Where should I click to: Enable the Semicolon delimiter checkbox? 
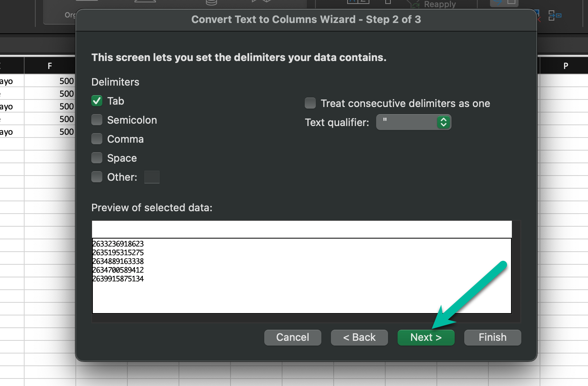(x=97, y=120)
